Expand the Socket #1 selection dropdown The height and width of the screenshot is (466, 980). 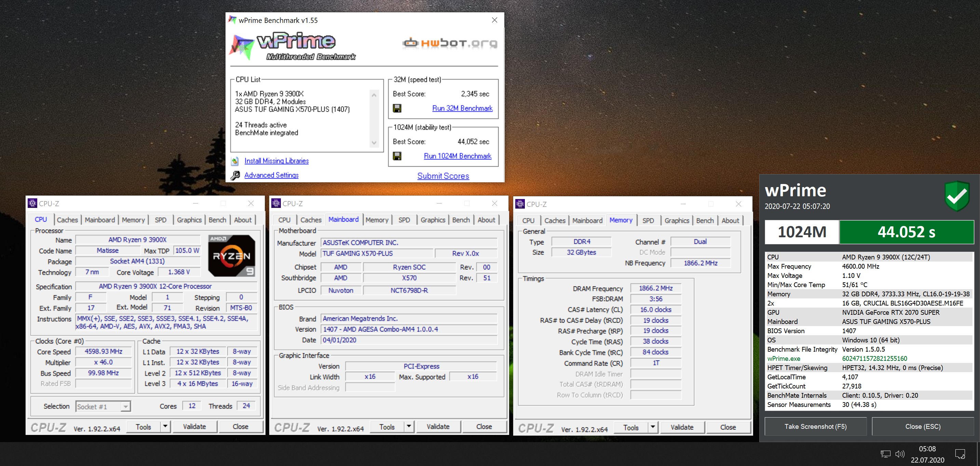(125, 407)
